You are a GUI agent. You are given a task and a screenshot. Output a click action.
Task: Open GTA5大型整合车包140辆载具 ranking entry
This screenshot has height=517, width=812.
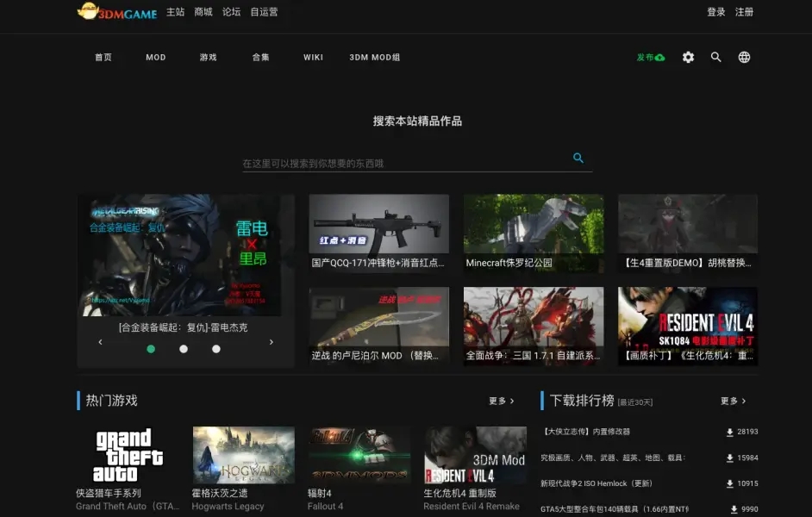click(x=615, y=509)
